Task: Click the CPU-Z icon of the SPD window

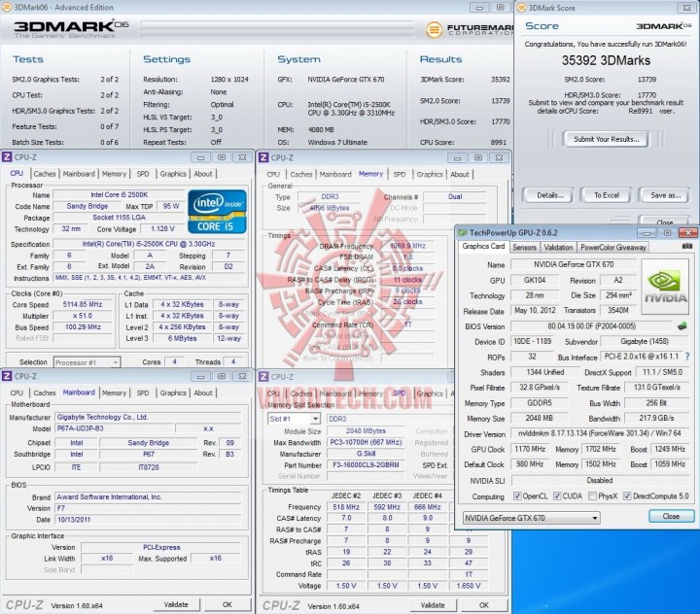Action: (x=263, y=376)
